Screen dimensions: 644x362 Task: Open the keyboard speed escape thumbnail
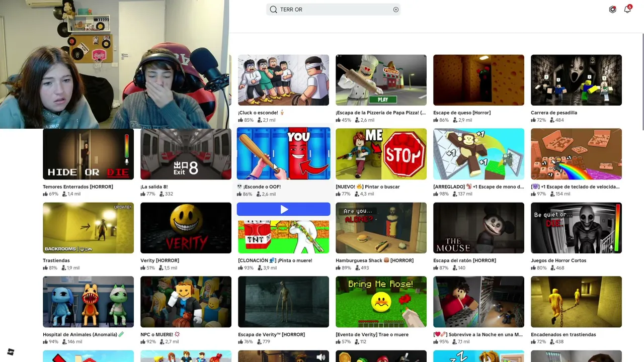tap(576, 154)
